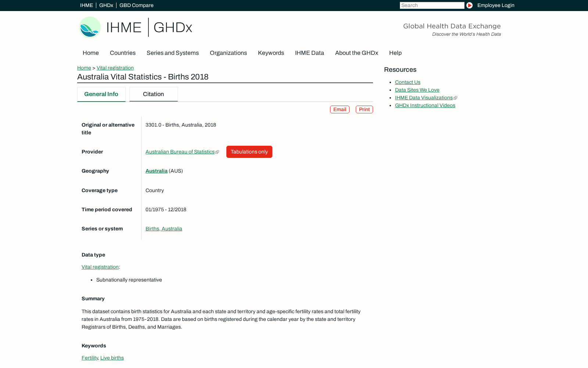
Task: Open IHME Data menu item
Action: 309,53
